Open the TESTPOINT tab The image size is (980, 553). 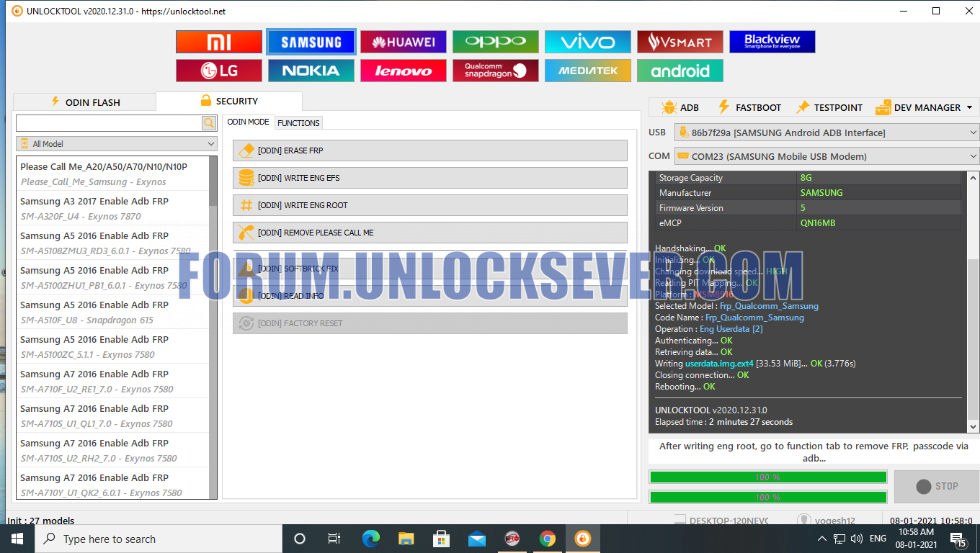coord(829,107)
